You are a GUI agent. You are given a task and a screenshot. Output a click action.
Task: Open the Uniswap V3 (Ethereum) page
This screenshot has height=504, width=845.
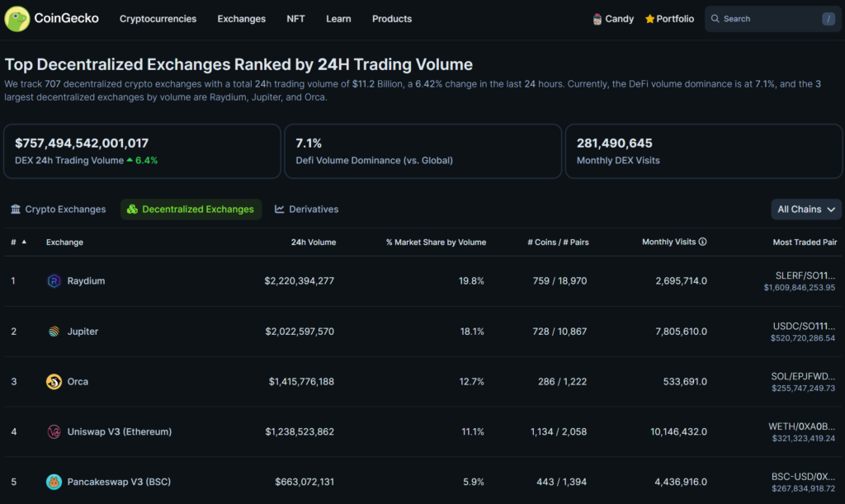(x=119, y=431)
